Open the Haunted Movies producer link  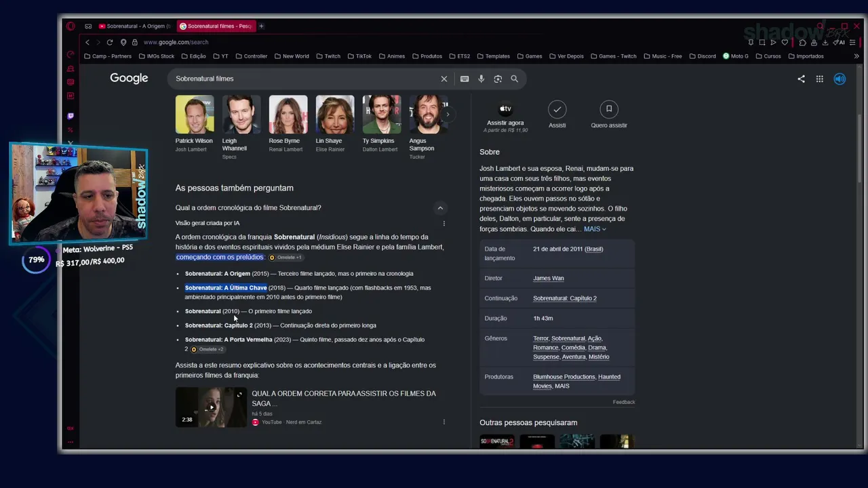(576, 382)
